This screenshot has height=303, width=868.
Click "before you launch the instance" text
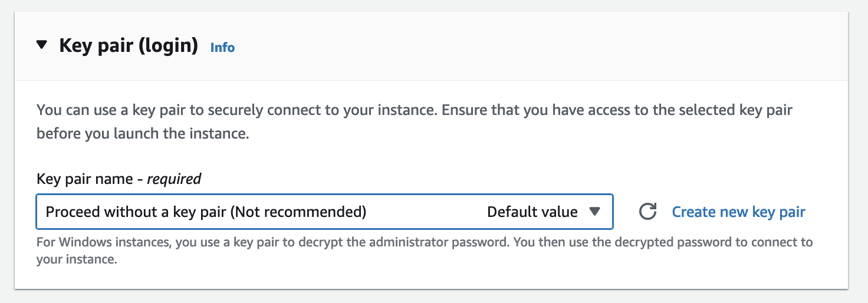click(x=143, y=133)
